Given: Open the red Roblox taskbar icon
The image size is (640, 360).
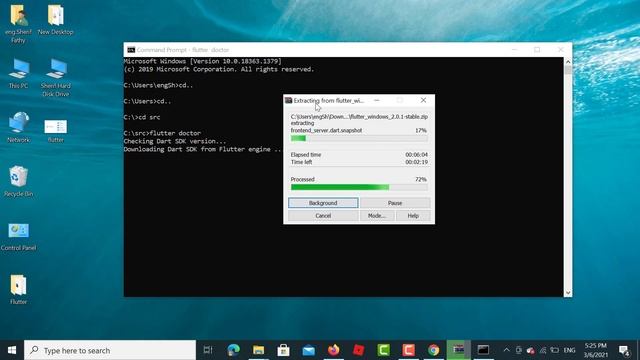Looking at the screenshot, I should click(358, 350).
